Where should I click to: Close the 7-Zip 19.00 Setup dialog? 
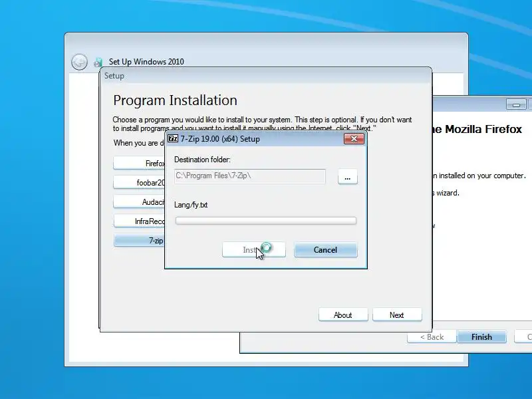click(354, 138)
